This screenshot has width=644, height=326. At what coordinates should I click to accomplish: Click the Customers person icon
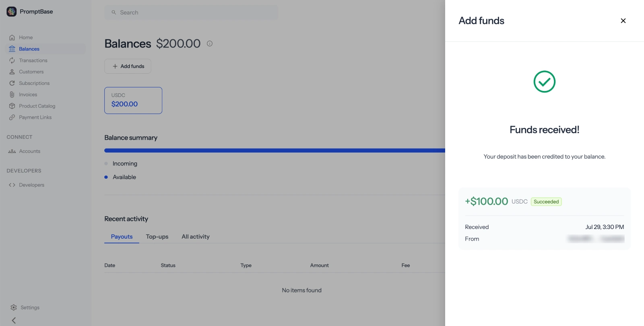[12, 72]
